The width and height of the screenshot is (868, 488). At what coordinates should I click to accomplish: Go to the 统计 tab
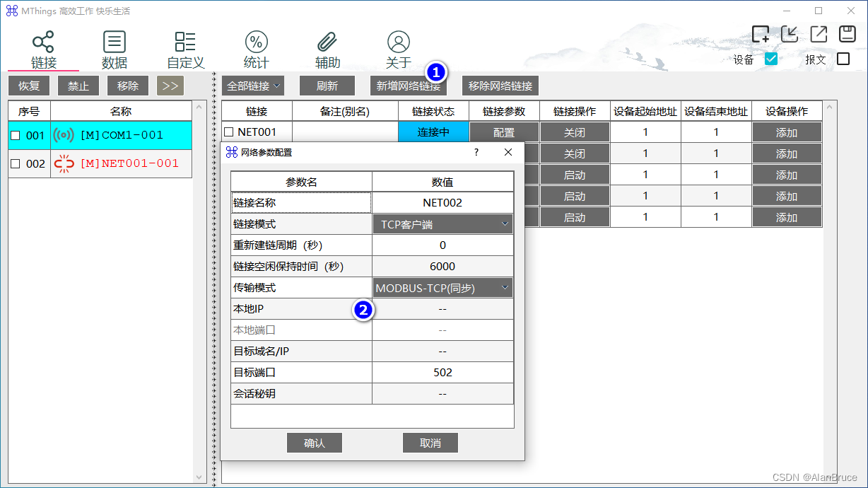point(257,50)
